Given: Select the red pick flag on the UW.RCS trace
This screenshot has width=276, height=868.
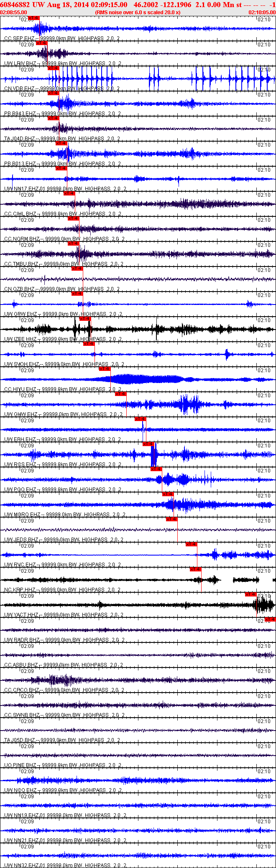Looking at the screenshot, I should point(148,444).
